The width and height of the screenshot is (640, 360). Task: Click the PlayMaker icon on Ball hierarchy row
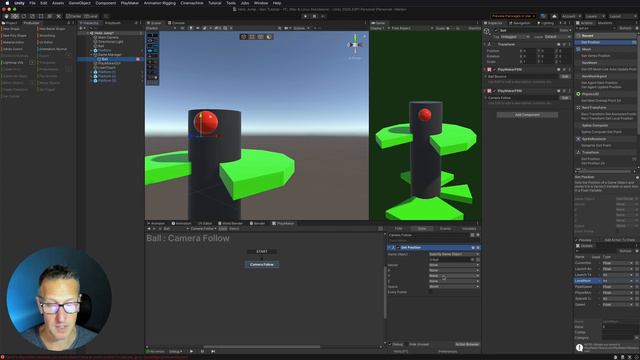pyautogui.click(x=138, y=59)
